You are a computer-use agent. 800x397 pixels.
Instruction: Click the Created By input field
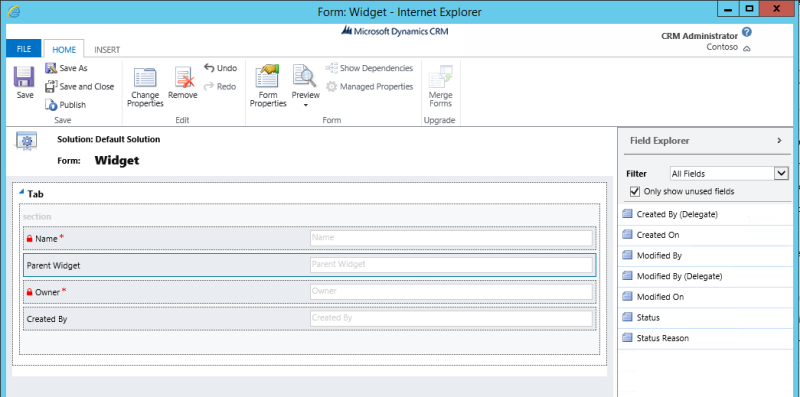[x=451, y=318]
